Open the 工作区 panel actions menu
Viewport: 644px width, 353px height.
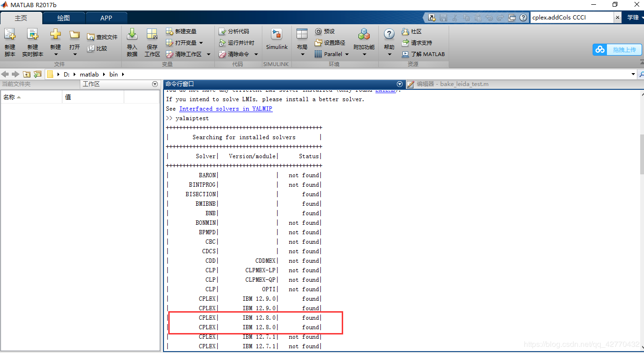pos(154,84)
